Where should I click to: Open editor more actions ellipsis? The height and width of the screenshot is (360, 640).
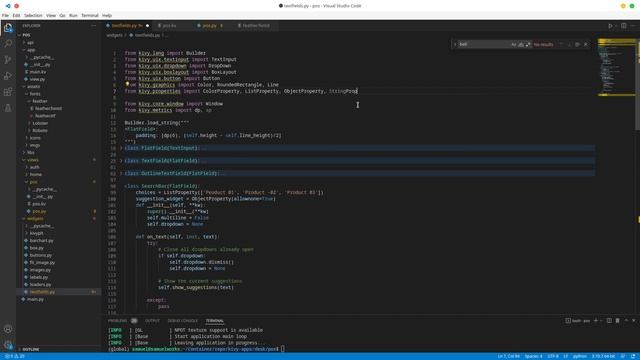click(633, 26)
